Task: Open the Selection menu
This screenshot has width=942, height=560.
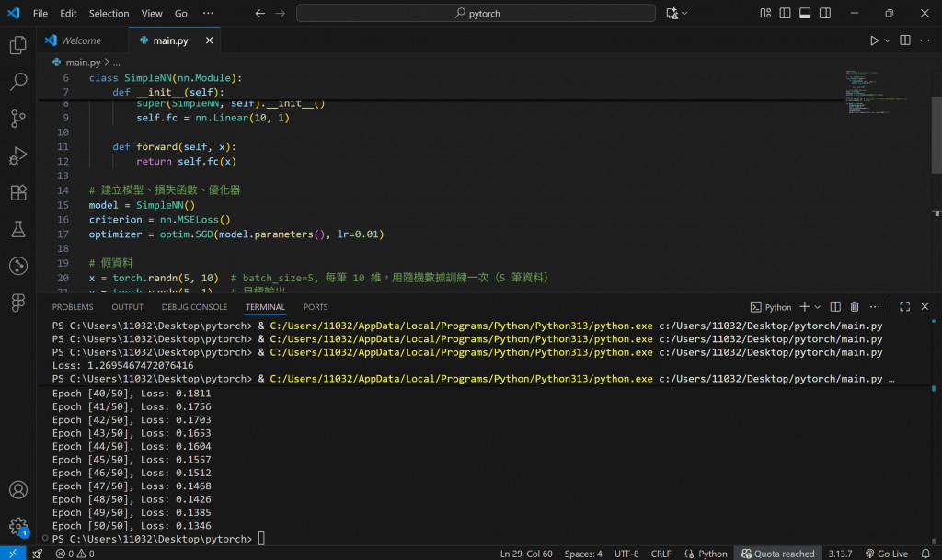Action: pos(109,14)
